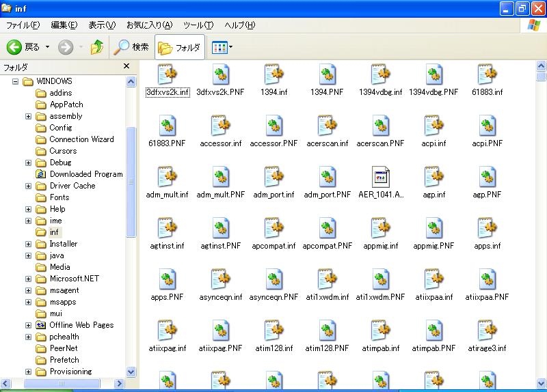Viewport: 547px width, 392px height.
Task: Open the 検索 search tool
Action: 132,47
